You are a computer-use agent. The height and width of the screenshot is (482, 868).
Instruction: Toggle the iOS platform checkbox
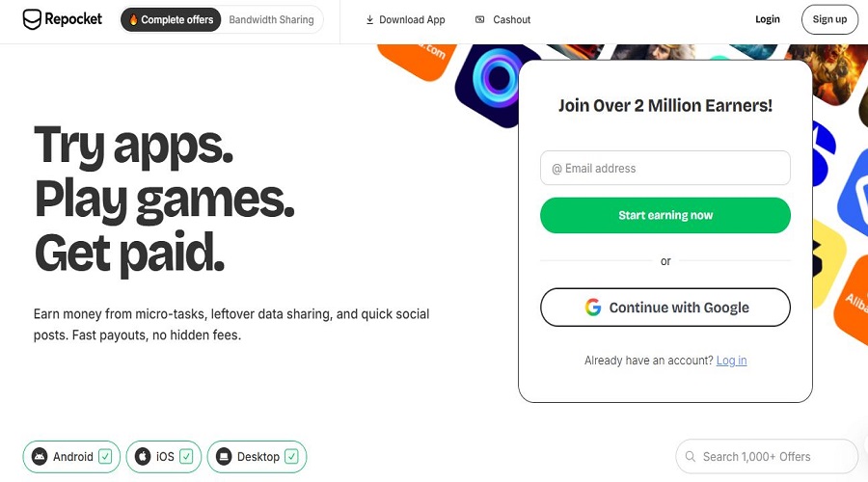click(x=187, y=457)
